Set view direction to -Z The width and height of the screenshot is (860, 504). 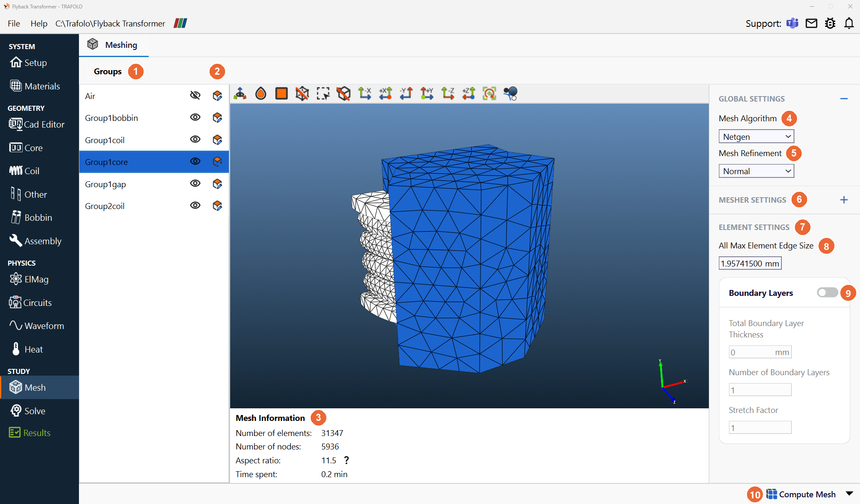click(x=448, y=93)
